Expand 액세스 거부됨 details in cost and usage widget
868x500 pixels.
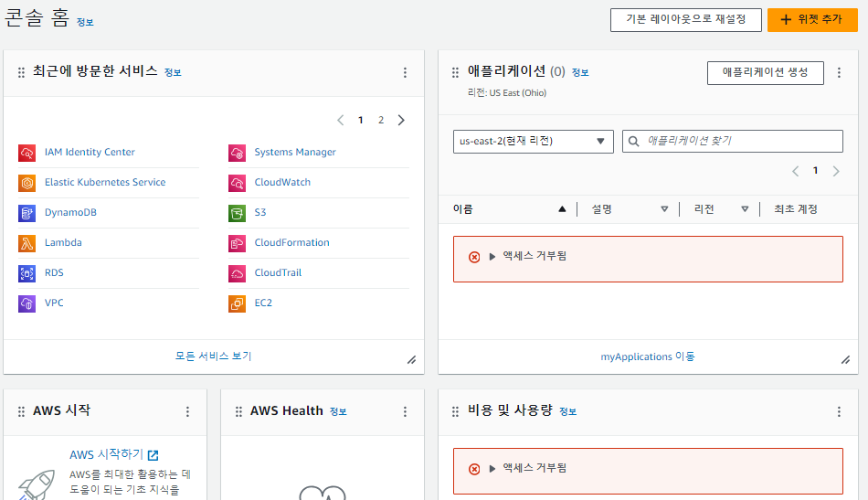point(492,468)
